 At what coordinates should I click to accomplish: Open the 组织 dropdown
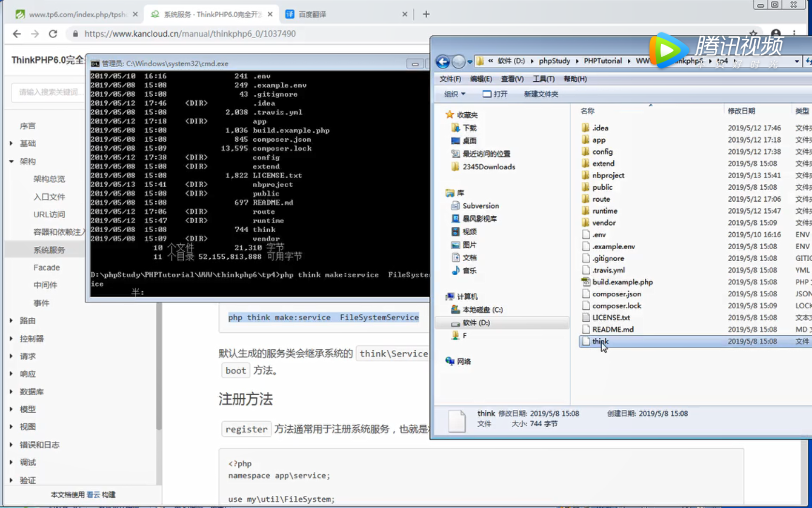point(455,94)
